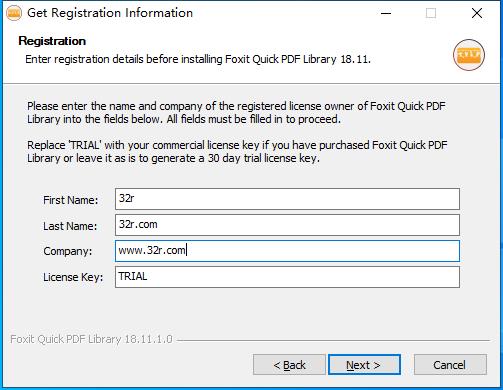
Task: Click the greyed-out maximize window button
Action: [431, 13]
